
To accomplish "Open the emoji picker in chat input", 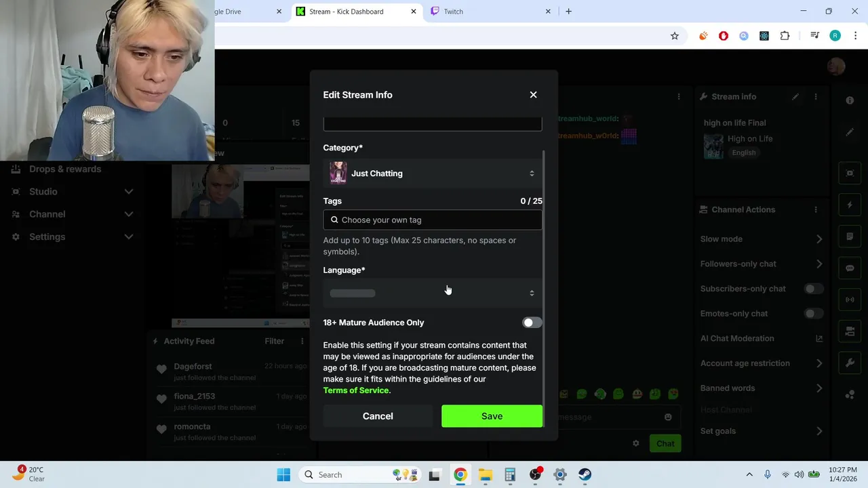I will pyautogui.click(x=668, y=417).
